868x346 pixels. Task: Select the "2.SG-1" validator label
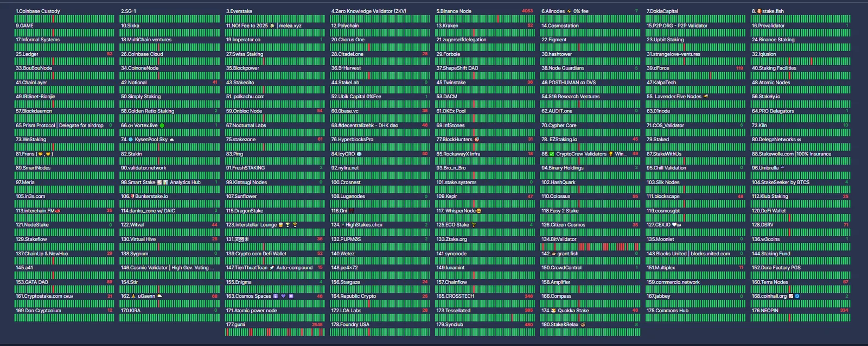click(129, 11)
